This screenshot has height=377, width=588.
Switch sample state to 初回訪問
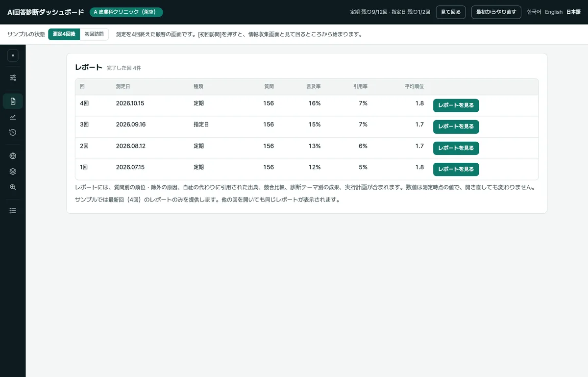point(94,34)
